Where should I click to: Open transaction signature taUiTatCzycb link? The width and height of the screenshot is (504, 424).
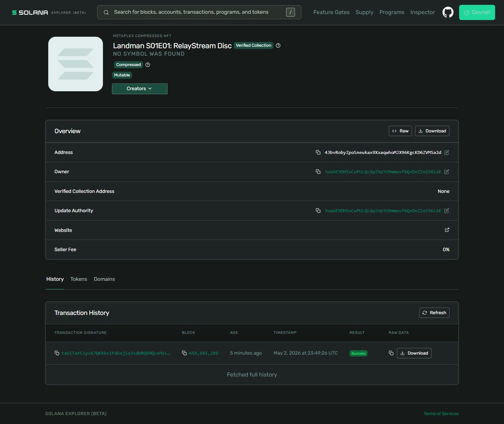(116, 353)
